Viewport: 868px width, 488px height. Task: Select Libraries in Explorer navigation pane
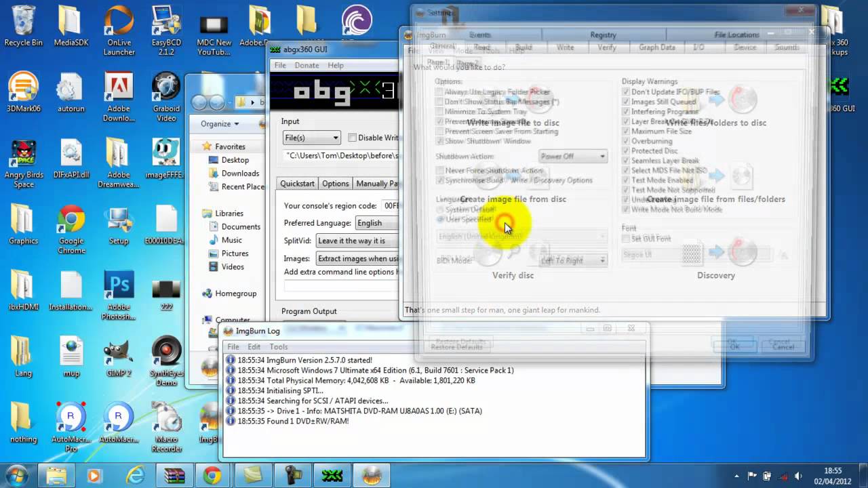229,213
